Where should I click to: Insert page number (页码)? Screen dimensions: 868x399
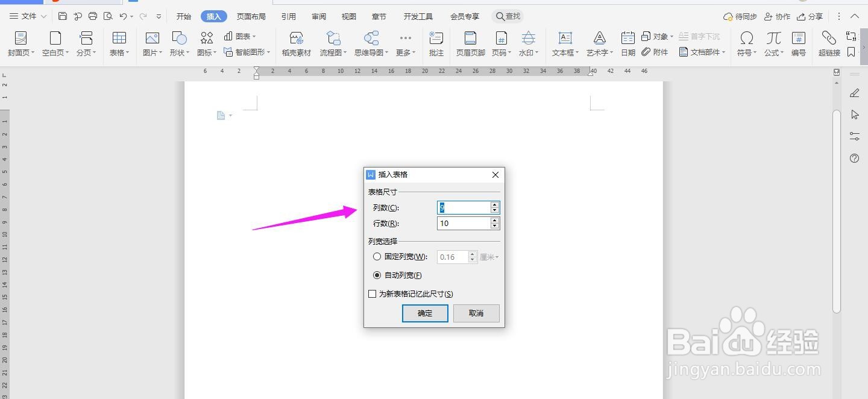501,45
